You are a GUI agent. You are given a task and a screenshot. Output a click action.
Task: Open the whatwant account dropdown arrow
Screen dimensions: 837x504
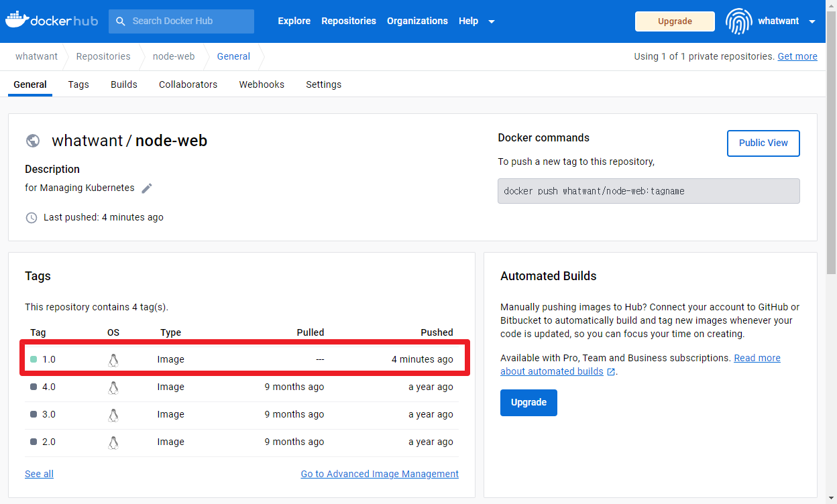pos(812,21)
